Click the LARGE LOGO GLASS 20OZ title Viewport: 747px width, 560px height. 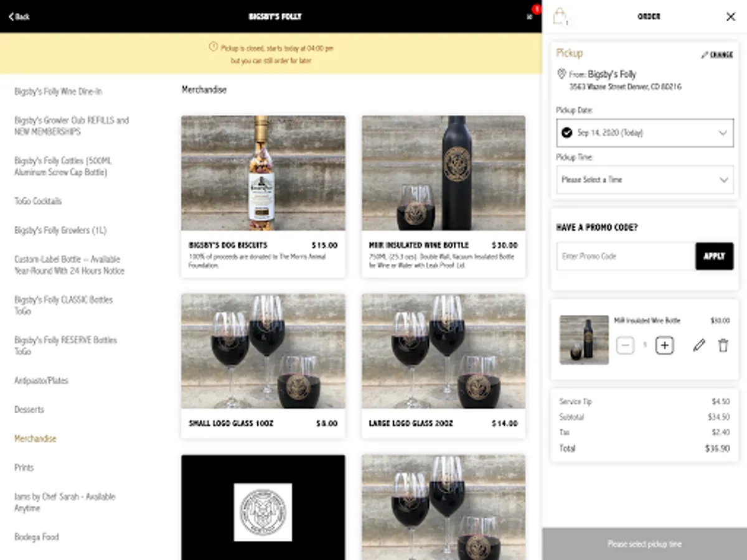click(411, 423)
